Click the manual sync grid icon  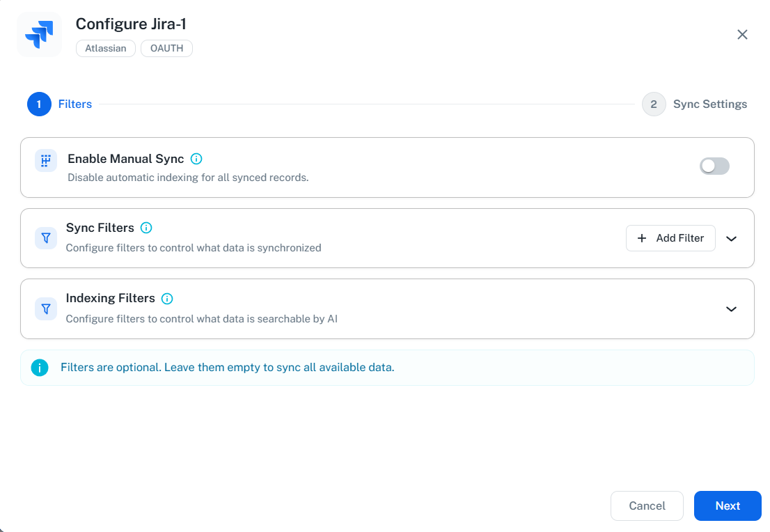(x=45, y=160)
